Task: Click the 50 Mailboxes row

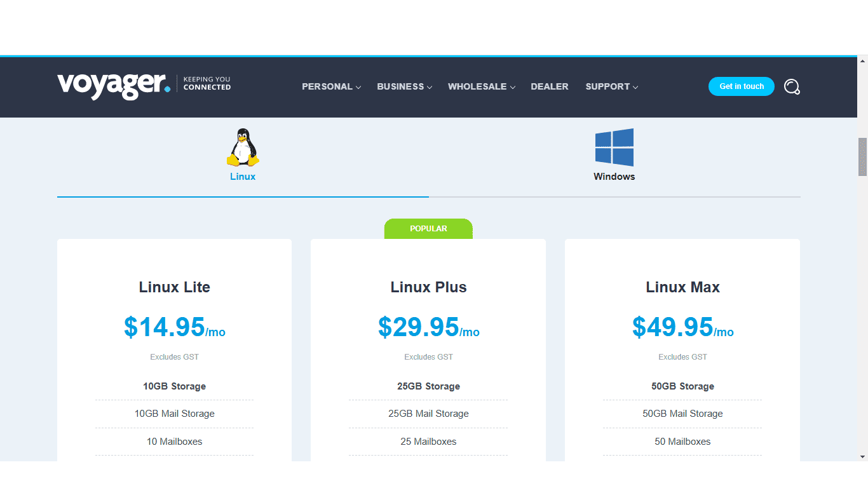Action: (x=683, y=442)
